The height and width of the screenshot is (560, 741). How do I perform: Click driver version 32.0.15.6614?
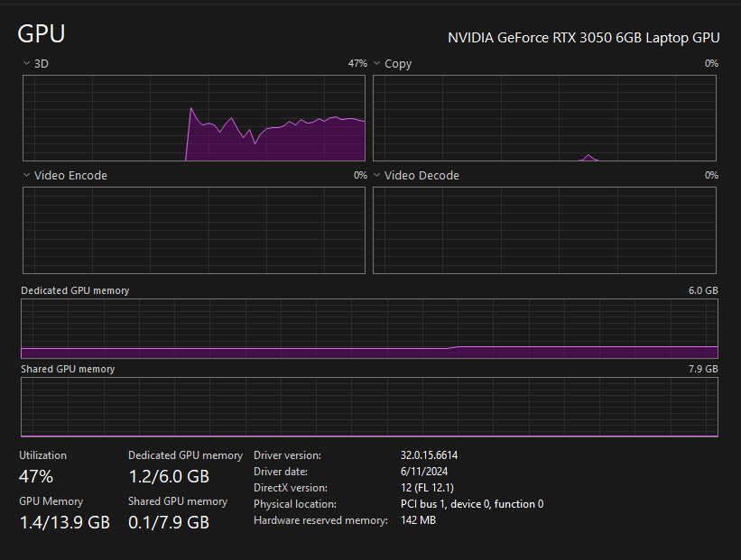tap(429, 455)
